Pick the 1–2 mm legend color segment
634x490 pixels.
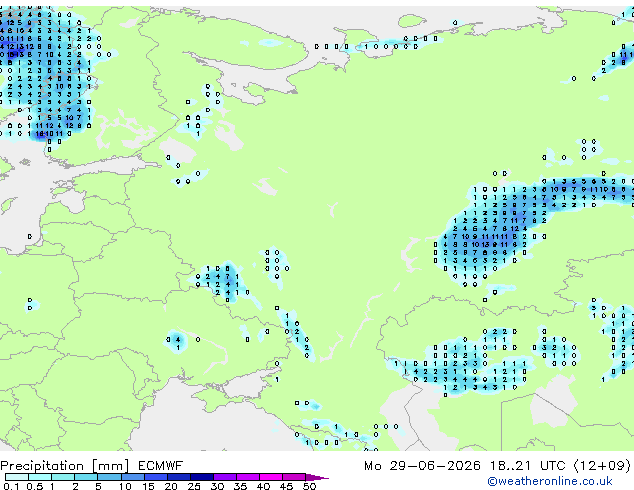pyautogui.click(x=63, y=477)
